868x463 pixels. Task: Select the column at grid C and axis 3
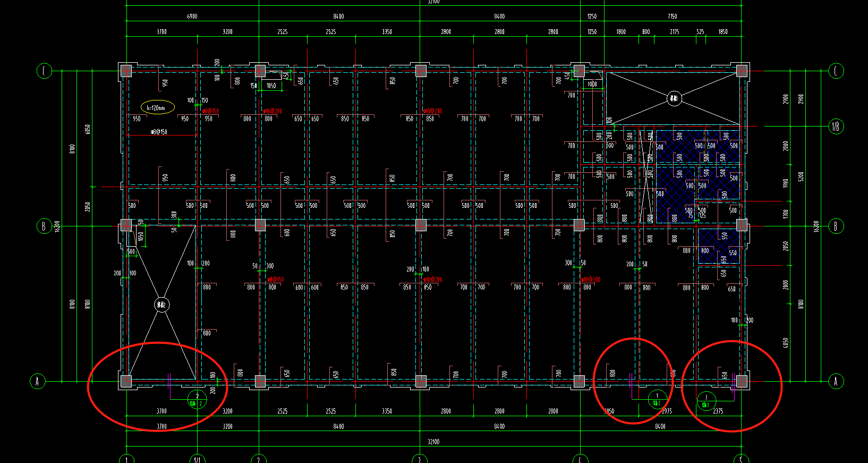point(421,71)
